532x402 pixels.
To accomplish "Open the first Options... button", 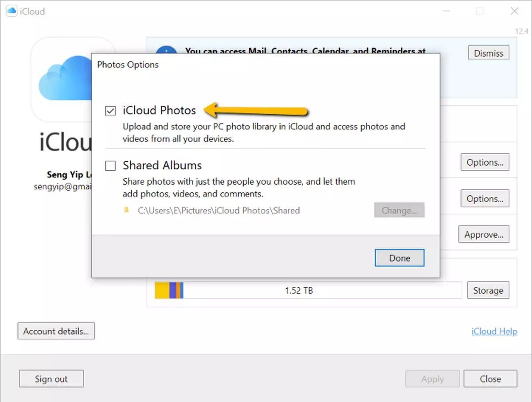I will pyautogui.click(x=485, y=162).
